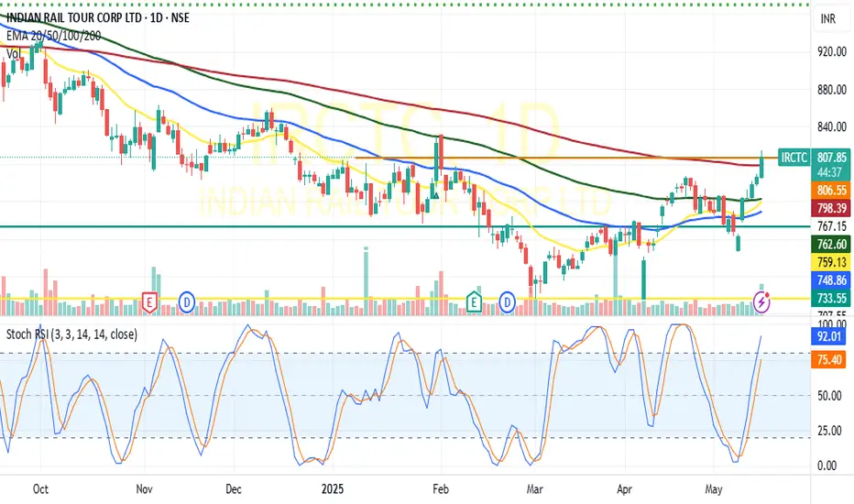Open the INR currency selector
The width and height of the screenshot is (854, 504).
tap(827, 19)
